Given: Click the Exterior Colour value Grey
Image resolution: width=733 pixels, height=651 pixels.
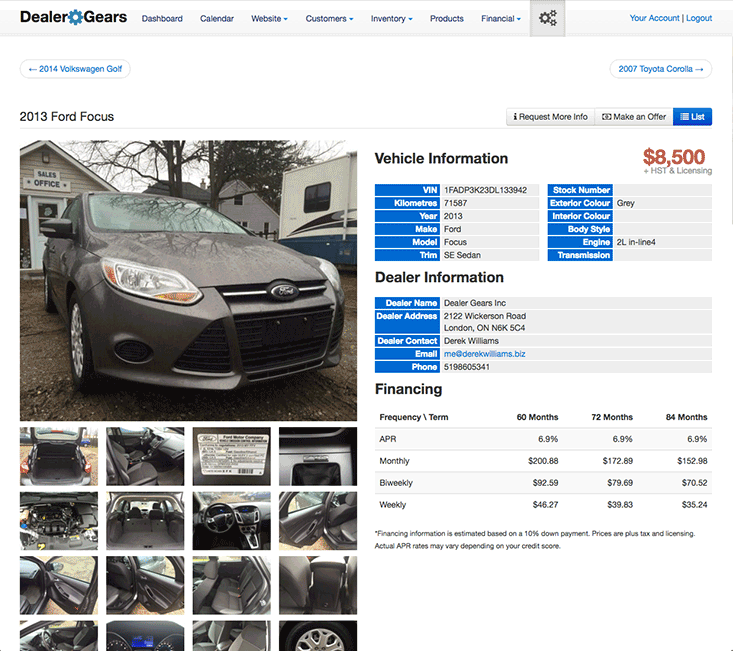Looking at the screenshot, I should click(x=625, y=203).
